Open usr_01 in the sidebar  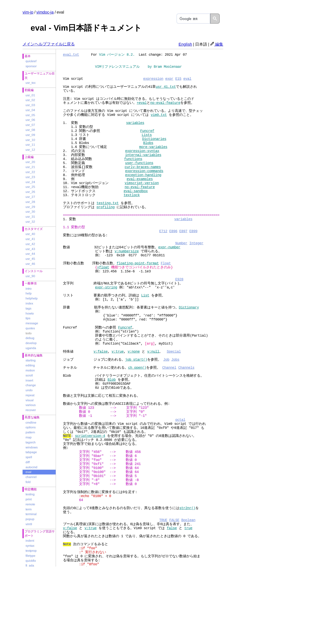[30, 95]
